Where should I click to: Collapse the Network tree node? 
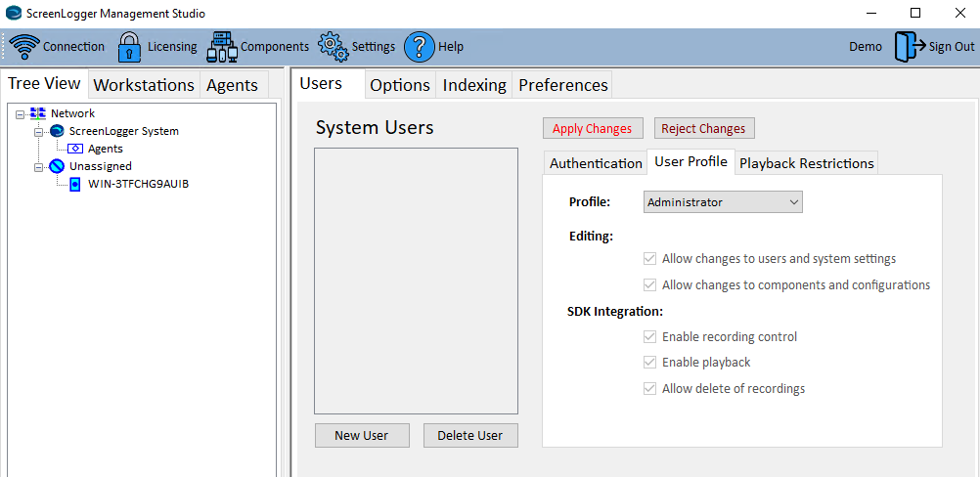click(21, 114)
